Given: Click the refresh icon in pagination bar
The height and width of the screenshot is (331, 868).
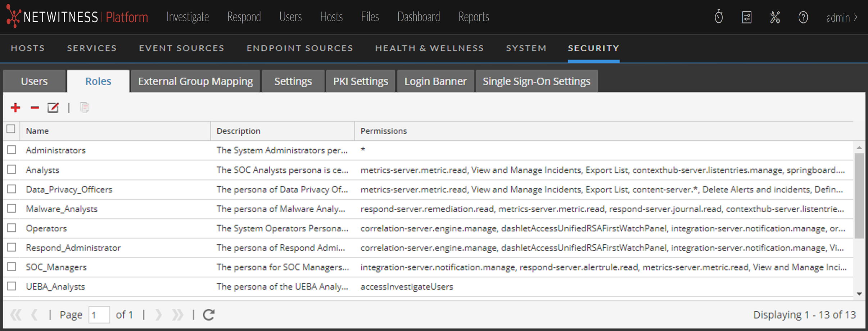Looking at the screenshot, I should (209, 315).
